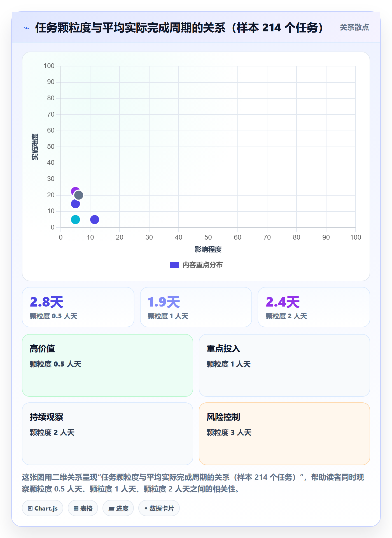Click the 实施难度 y-axis title
This screenshot has width=392, height=538.
[x=35, y=147]
